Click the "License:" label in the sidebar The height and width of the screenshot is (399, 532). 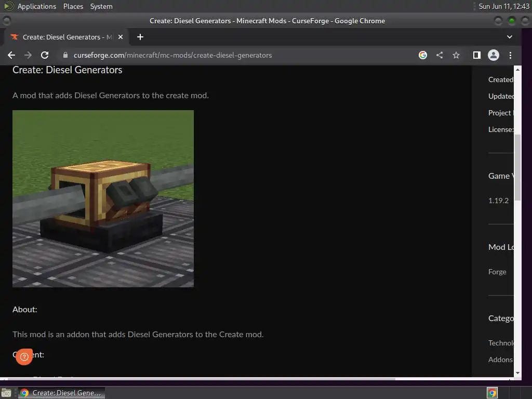pyautogui.click(x=501, y=129)
